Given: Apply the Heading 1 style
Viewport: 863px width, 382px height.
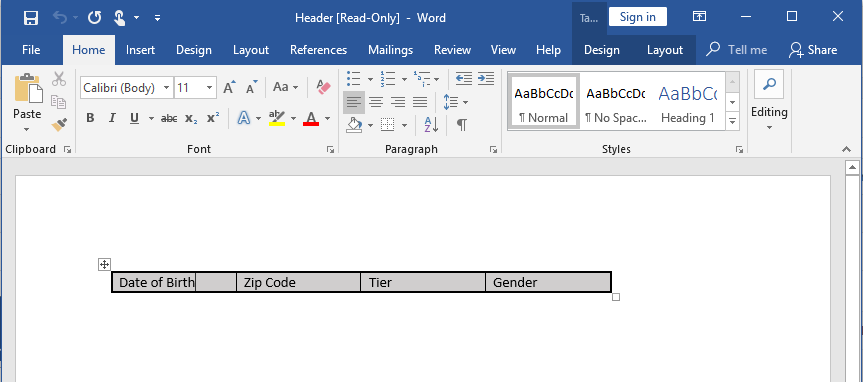Looking at the screenshot, I should 687,102.
